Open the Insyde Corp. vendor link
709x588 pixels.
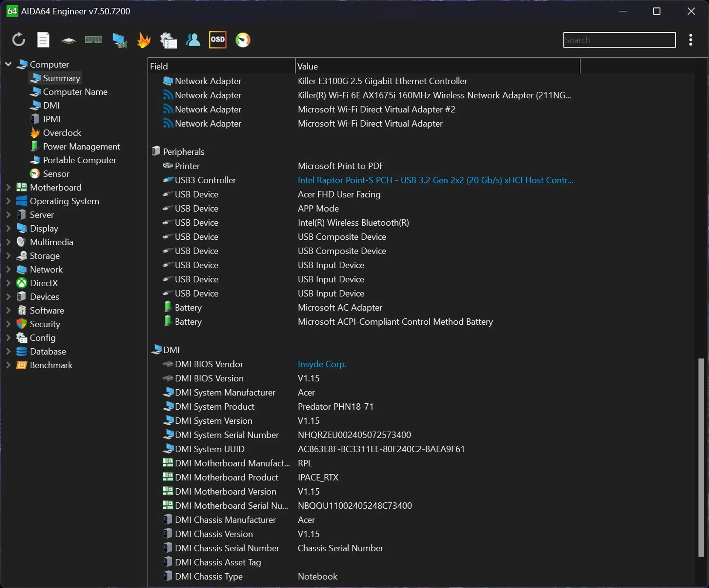click(322, 364)
